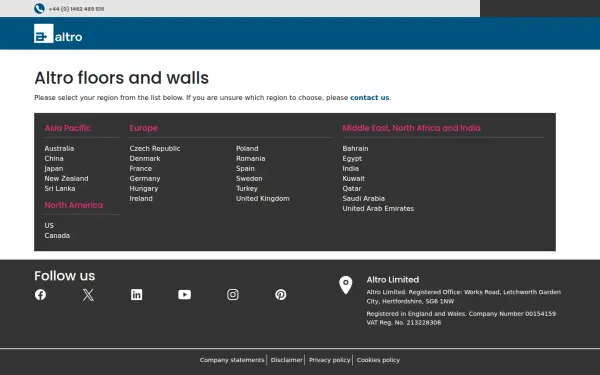Open the Instagram icon in footer
Viewport: 600px width, 375px height.
pos(233,295)
